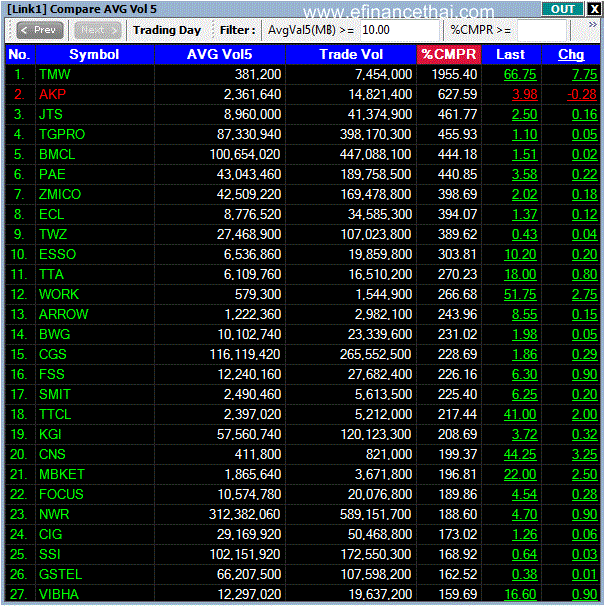
Task: Select the NWR symbol
Action: [54, 515]
